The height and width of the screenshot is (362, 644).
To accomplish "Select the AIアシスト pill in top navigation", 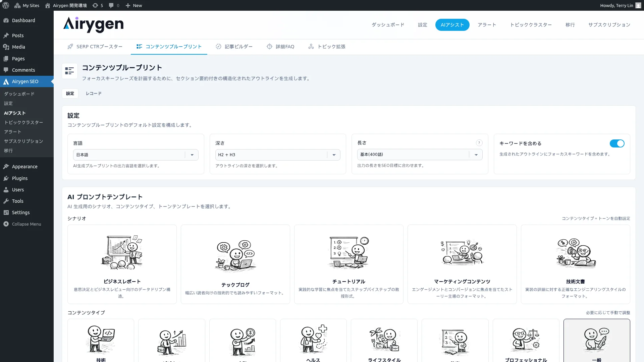I will [452, 25].
